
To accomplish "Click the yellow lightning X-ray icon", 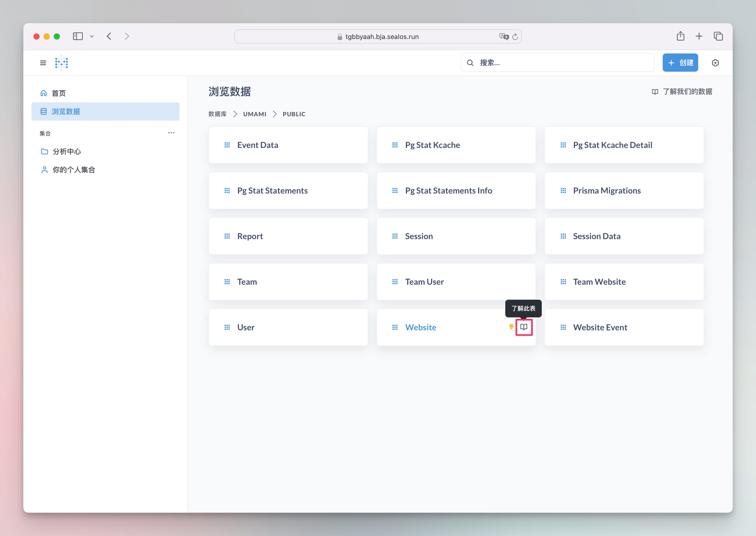I will (511, 327).
